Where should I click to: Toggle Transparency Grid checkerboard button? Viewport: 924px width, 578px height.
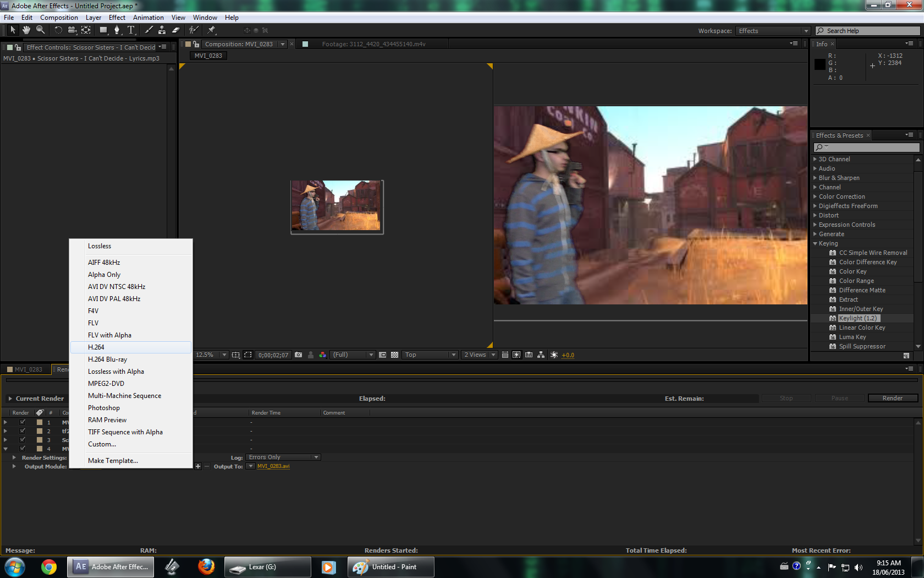tap(395, 355)
